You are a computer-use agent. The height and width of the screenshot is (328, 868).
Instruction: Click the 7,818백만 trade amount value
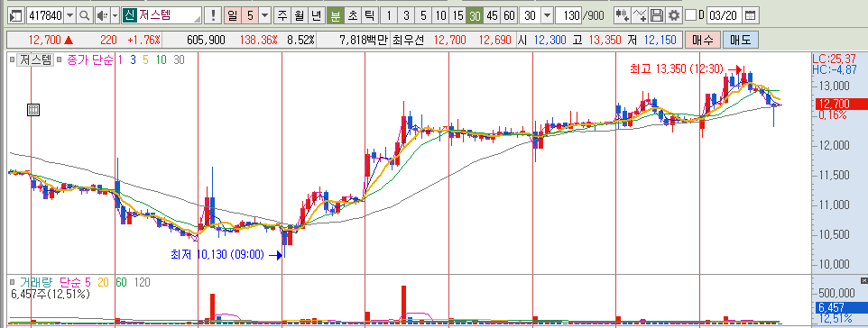pos(364,40)
